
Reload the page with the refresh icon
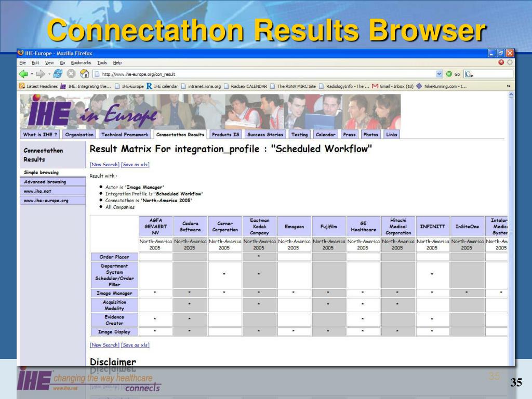[58, 74]
